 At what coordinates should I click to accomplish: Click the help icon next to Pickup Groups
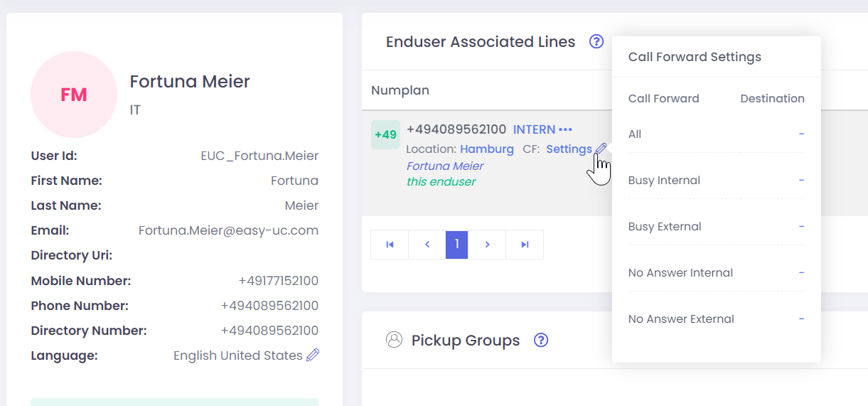pos(541,340)
